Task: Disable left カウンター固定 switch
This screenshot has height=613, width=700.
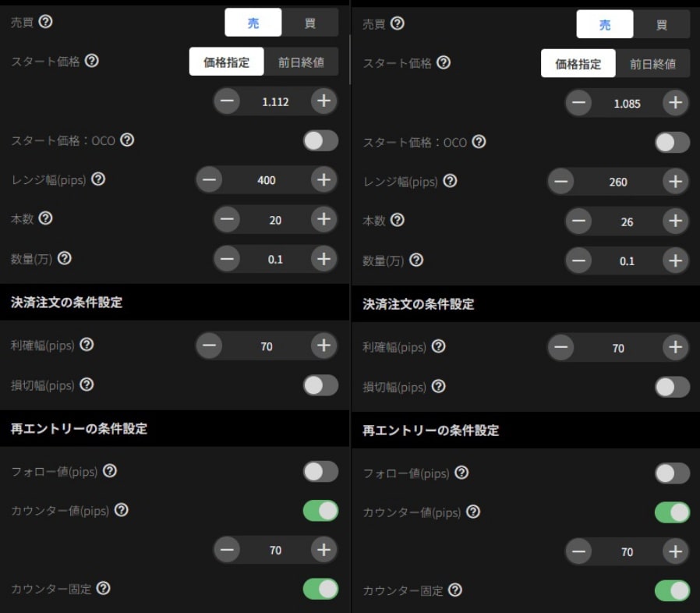Action: (x=320, y=589)
